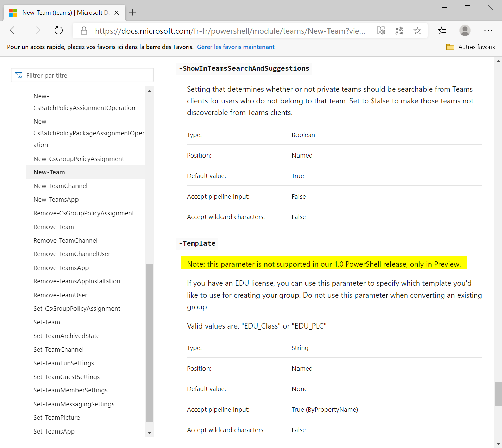Open the favorites list icon
Viewport: 502px width, 448px height.
coord(442,31)
